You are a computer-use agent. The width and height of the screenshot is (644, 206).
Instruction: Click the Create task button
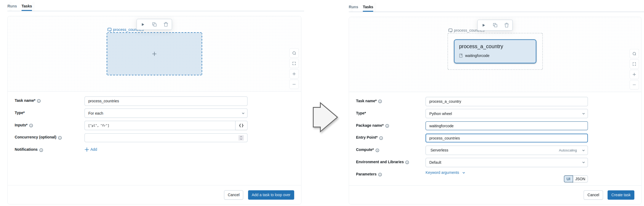[620, 195]
